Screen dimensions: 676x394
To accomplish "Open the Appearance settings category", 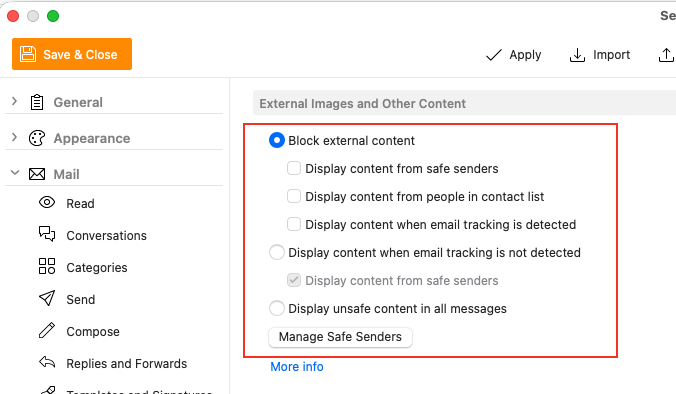I will pos(92,138).
